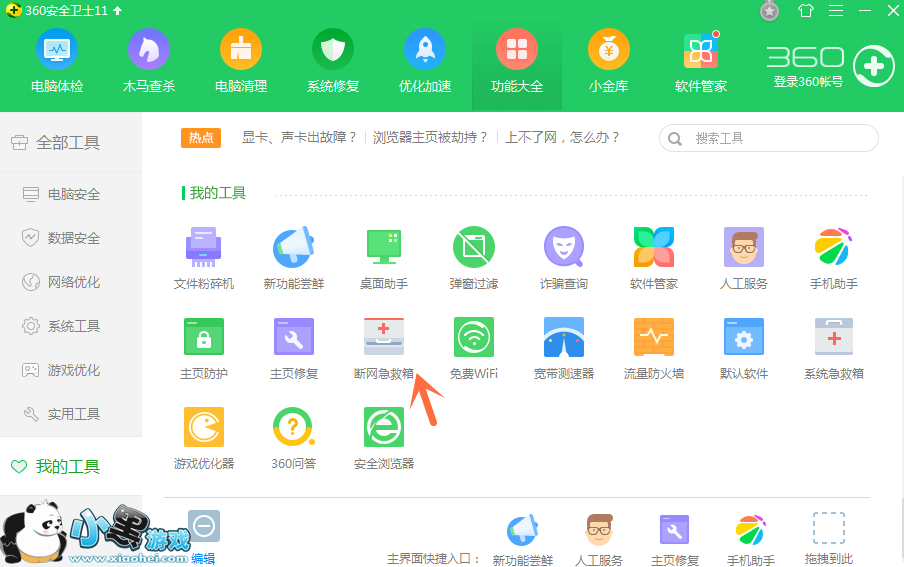Open link 显卡、声卡出故障？
The image size is (904, 567).
(299, 137)
